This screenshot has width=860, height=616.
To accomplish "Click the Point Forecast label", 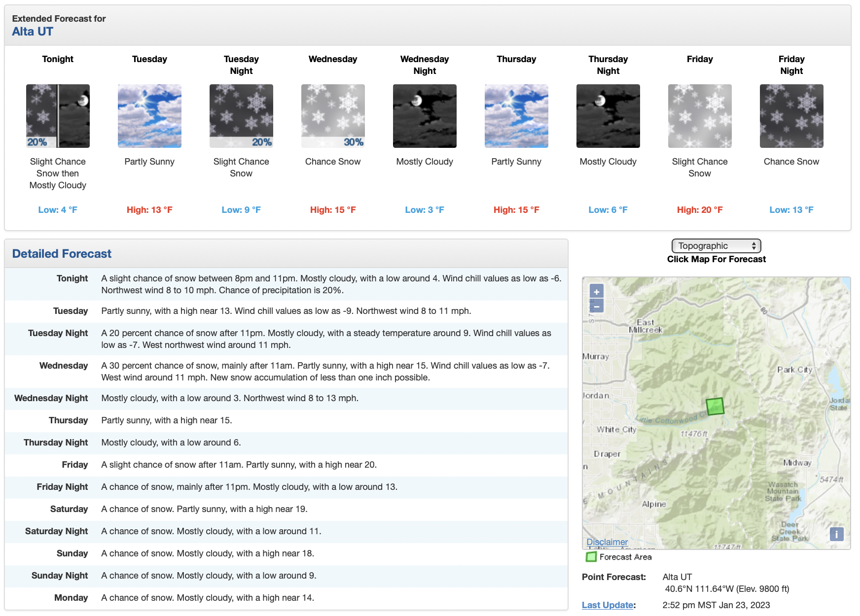I will 614,577.
